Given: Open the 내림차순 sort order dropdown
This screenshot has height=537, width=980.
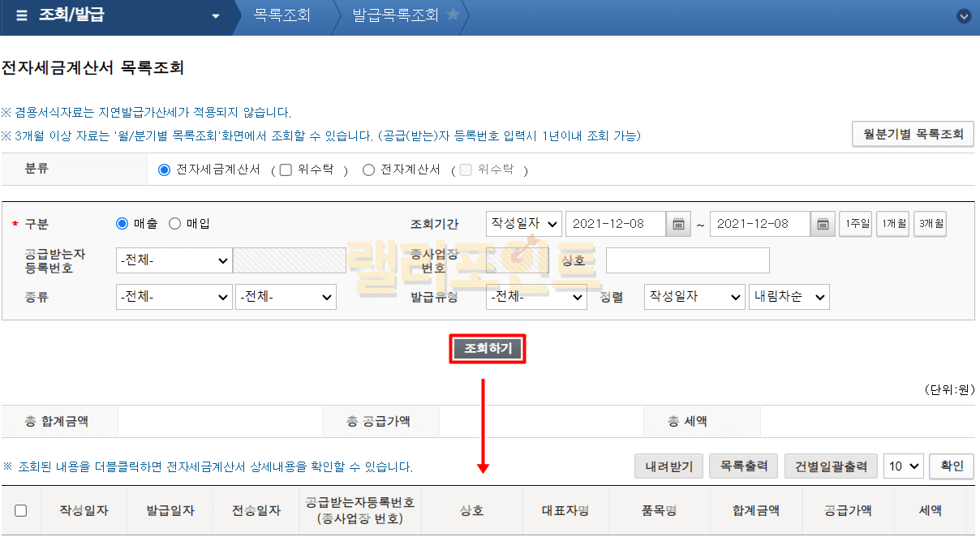Looking at the screenshot, I should (789, 297).
